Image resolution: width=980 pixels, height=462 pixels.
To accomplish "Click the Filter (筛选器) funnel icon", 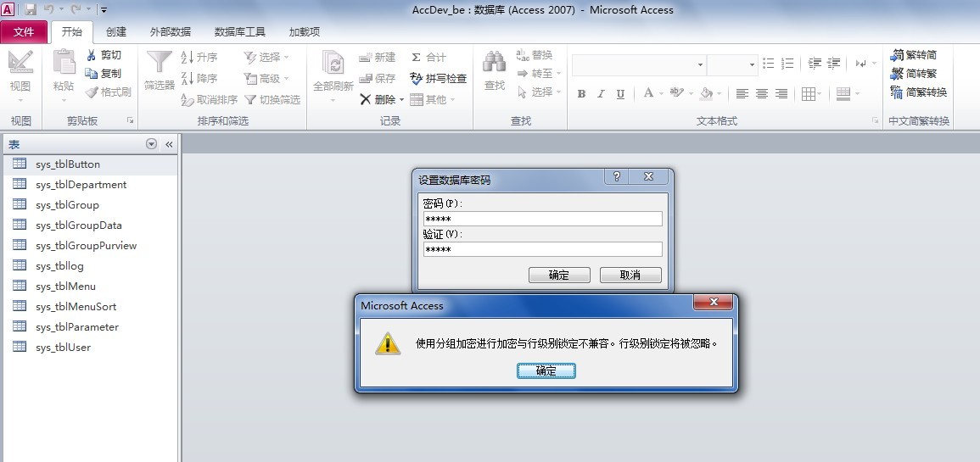I will [160, 63].
